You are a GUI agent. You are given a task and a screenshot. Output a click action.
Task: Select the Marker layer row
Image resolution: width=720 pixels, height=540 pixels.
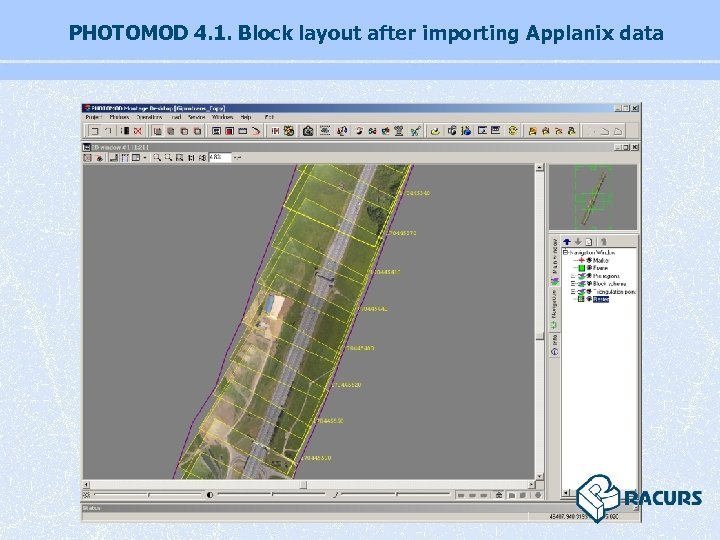[601, 260]
